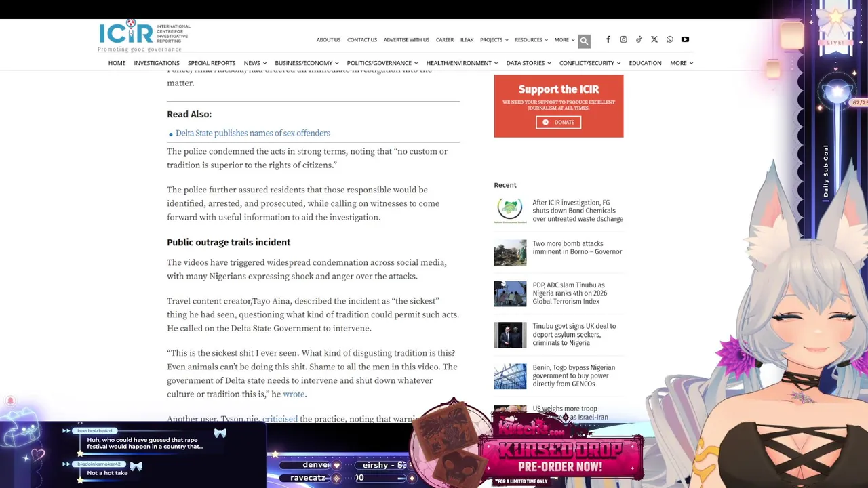Image resolution: width=868 pixels, height=488 pixels.
Task: Expand the News menu
Action: click(255, 63)
